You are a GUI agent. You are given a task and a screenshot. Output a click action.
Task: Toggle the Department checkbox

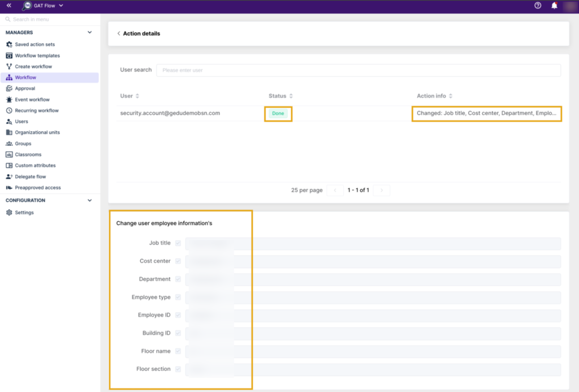pyautogui.click(x=178, y=279)
